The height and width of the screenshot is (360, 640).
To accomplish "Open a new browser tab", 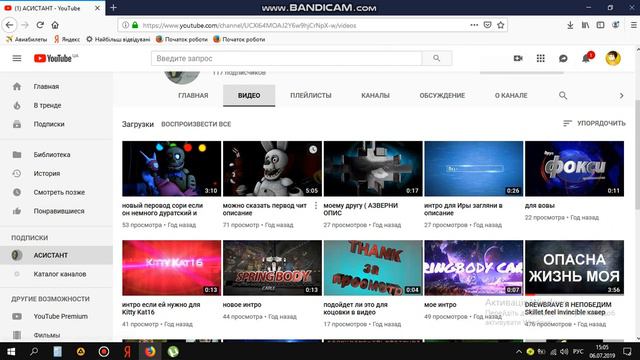I will [113, 7].
